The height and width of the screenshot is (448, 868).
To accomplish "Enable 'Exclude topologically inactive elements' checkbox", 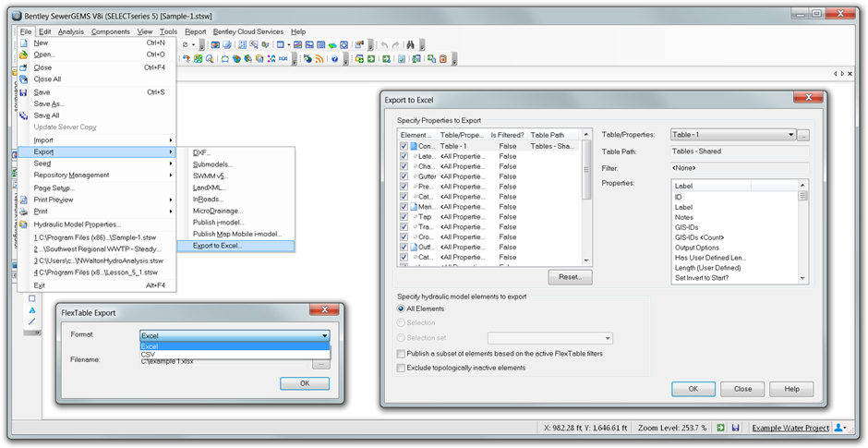I will pyautogui.click(x=401, y=368).
